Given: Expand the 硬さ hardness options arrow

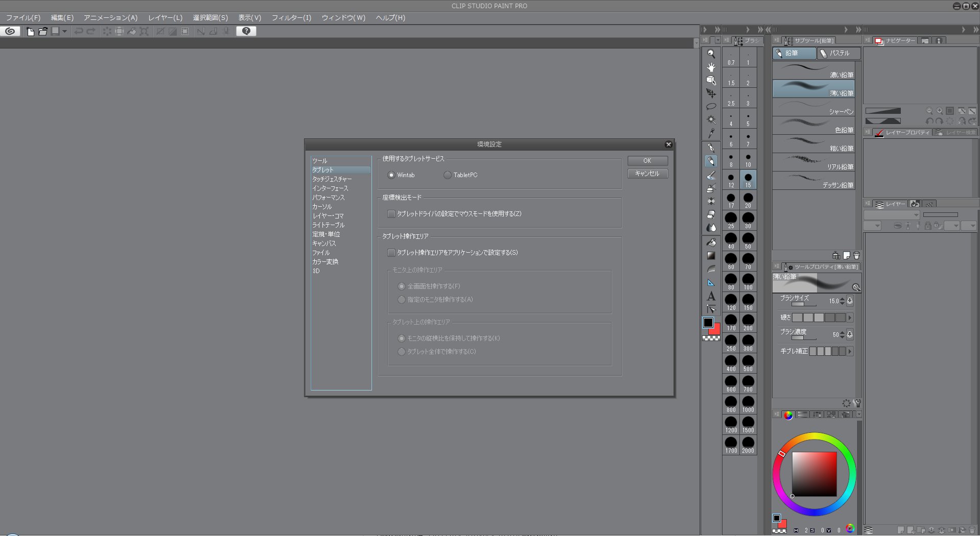Looking at the screenshot, I should pos(850,318).
